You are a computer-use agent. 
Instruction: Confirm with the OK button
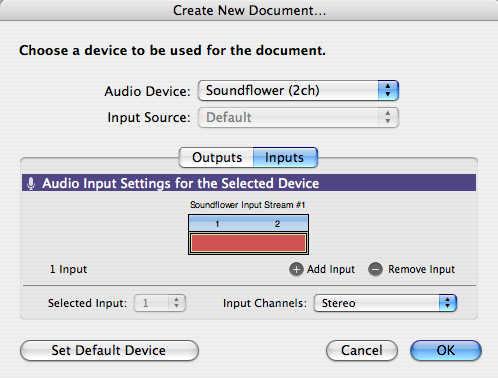[x=446, y=350]
